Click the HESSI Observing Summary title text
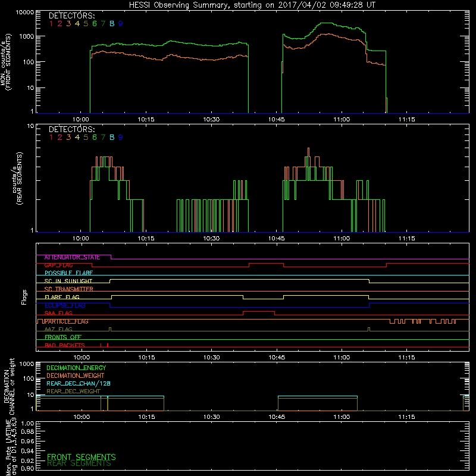Viewport: 476px width, 476px height. [252, 5]
